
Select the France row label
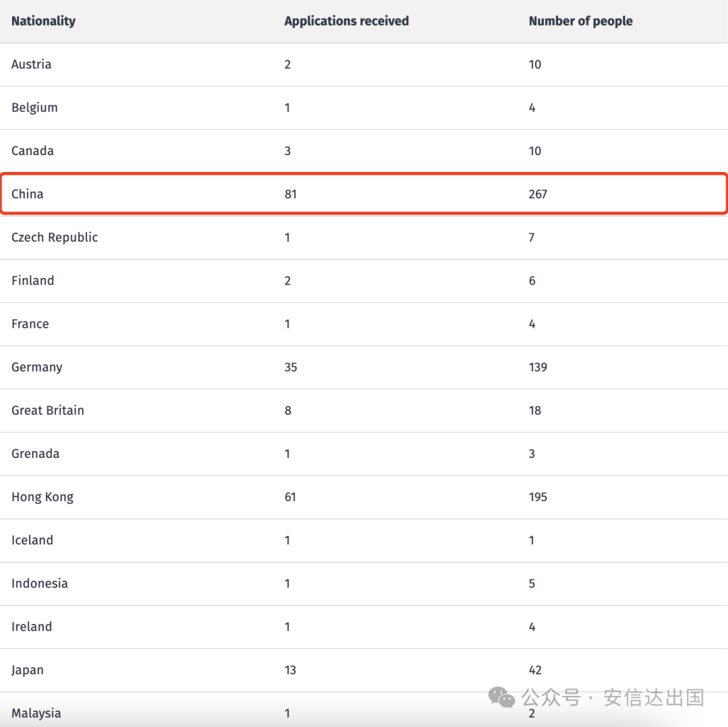30,324
